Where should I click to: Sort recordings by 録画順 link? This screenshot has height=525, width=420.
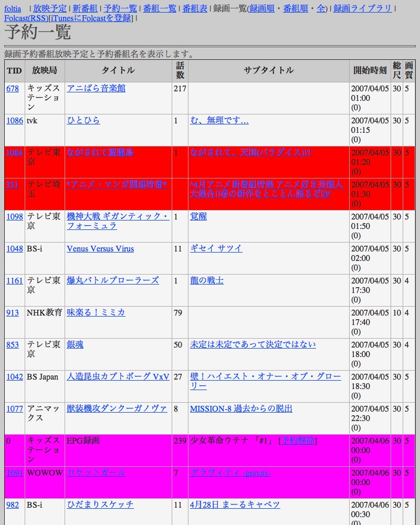265,8
